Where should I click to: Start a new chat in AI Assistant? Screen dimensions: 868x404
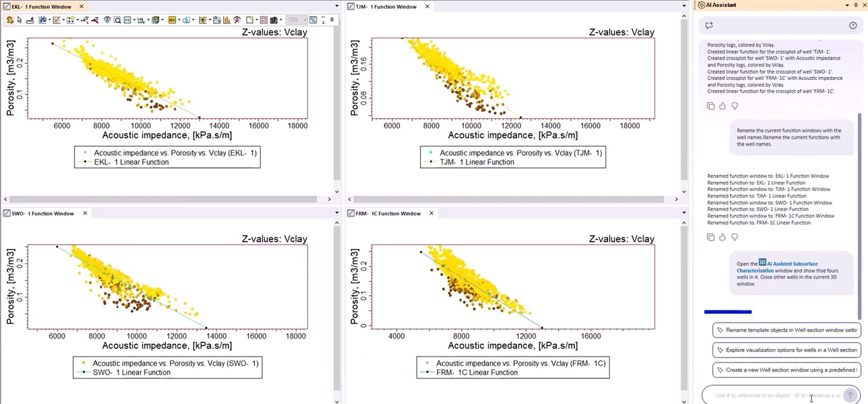coord(709,25)
